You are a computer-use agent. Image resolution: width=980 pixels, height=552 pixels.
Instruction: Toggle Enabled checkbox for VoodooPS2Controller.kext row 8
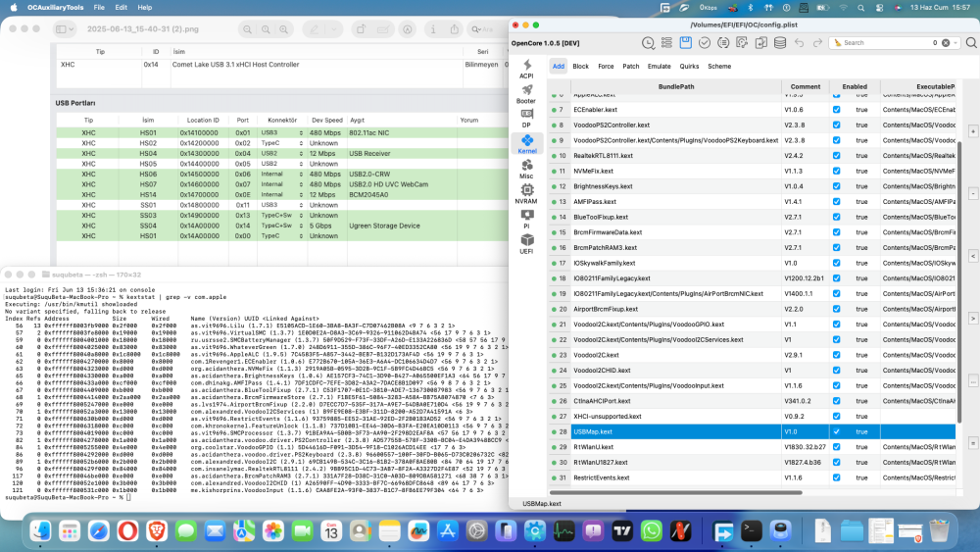click(836, 125)
